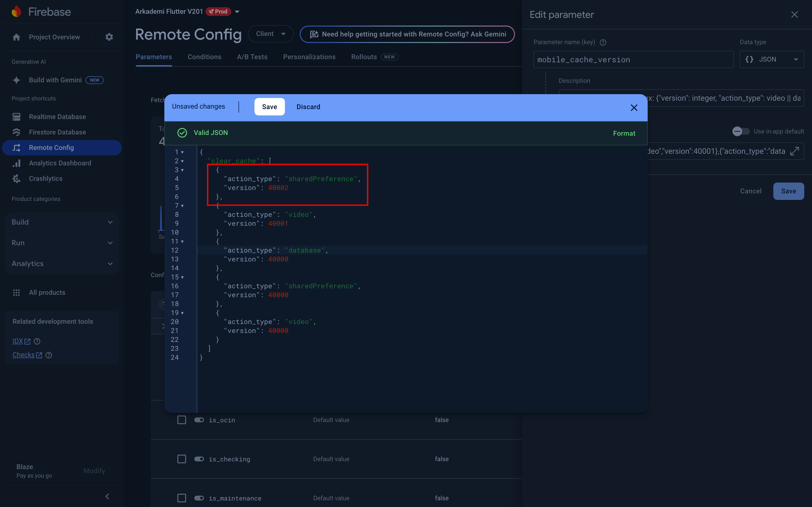812x507 pixels.
Task: Open the JSON data type dropdown
Action: (772, 59)
